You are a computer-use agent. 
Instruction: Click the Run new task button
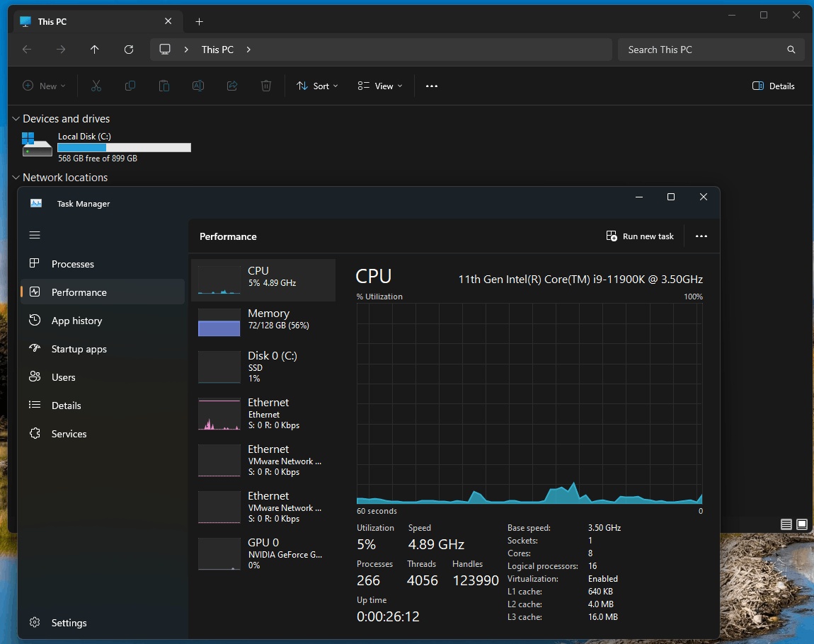point(640,236)
